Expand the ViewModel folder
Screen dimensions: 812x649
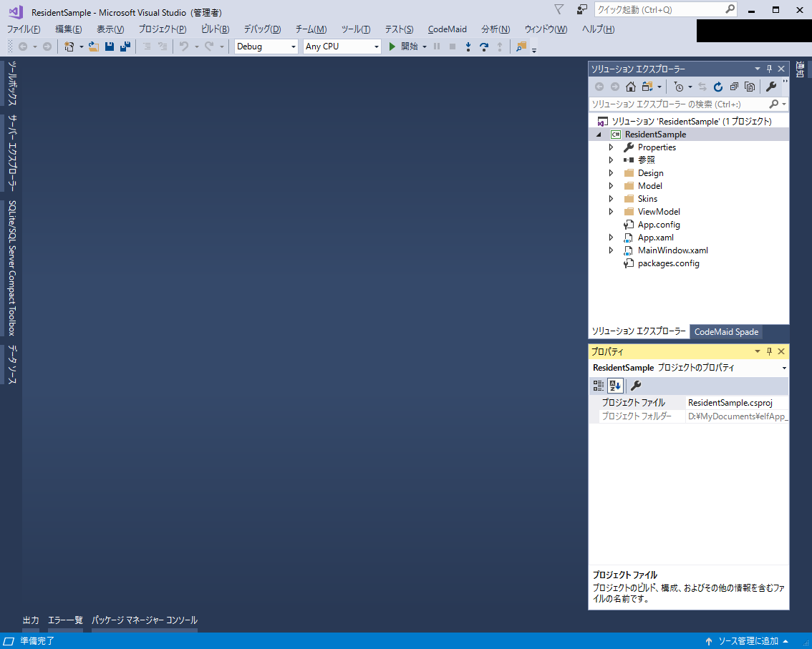click(x=611, y=212)
